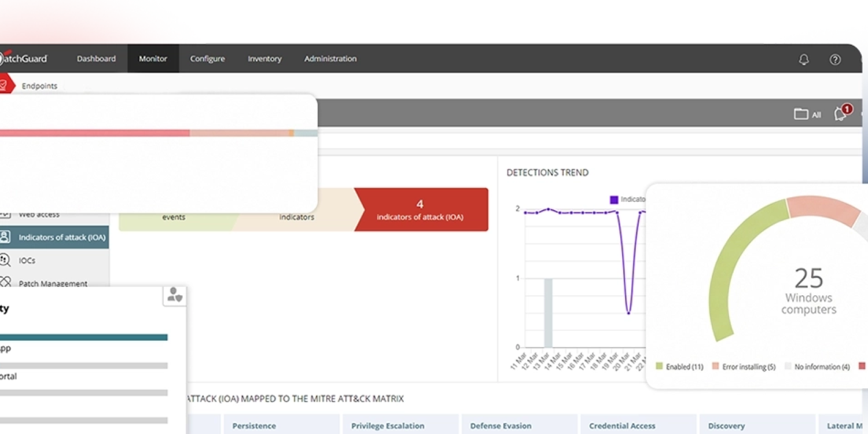This screenshot has height=434, width=868.
Task: Click the 4 indicators of attack tile
Action: tap(421, 209)
